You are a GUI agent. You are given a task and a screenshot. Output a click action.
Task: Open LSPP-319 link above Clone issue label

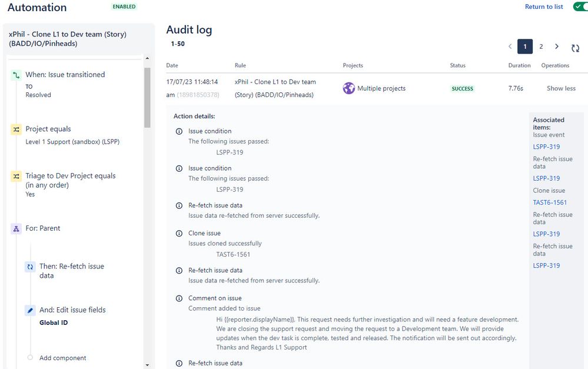pyautogui.click(x=546, y=178)
